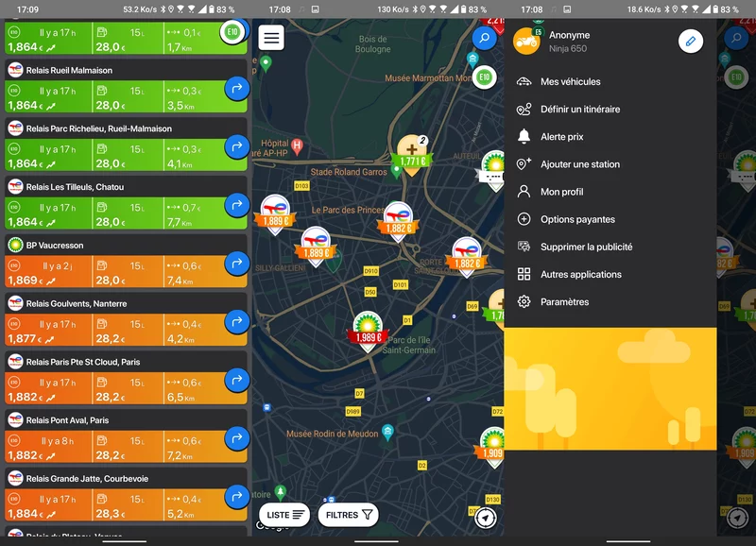This screenshot has height=546, width=756.
Task: Select Total marker 1,882 € near Parc des Princes
Action: [x=398, y=222]
